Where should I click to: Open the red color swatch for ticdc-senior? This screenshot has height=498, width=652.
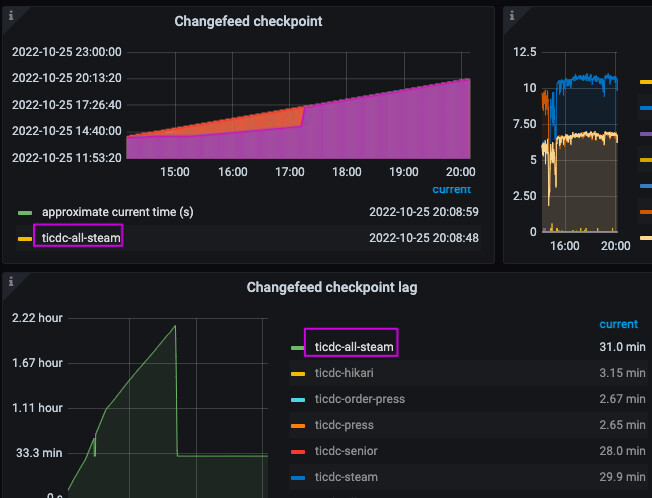[x=297, y=451]
